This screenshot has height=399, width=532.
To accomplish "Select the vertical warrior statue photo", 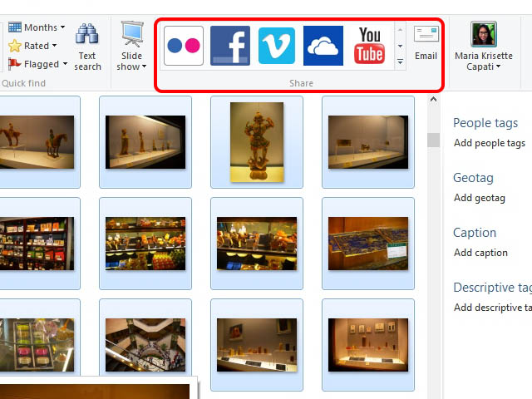I will point(257,142).
